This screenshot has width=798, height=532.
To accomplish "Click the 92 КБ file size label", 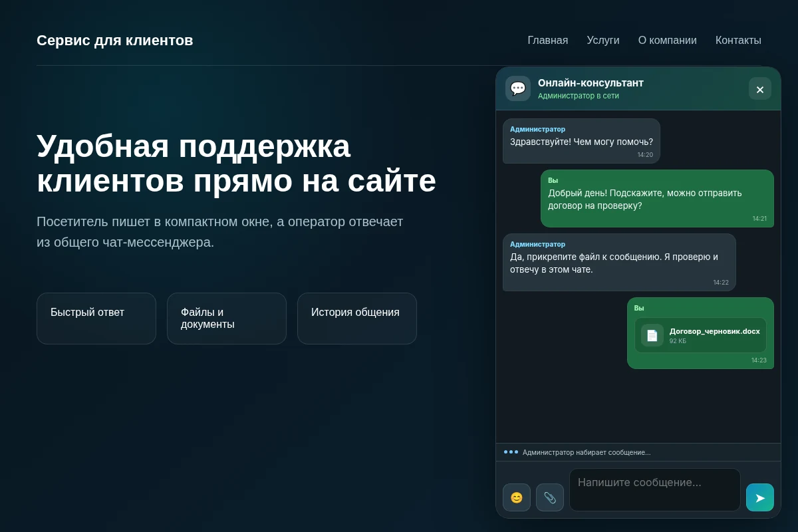I will tap(678, 341).
